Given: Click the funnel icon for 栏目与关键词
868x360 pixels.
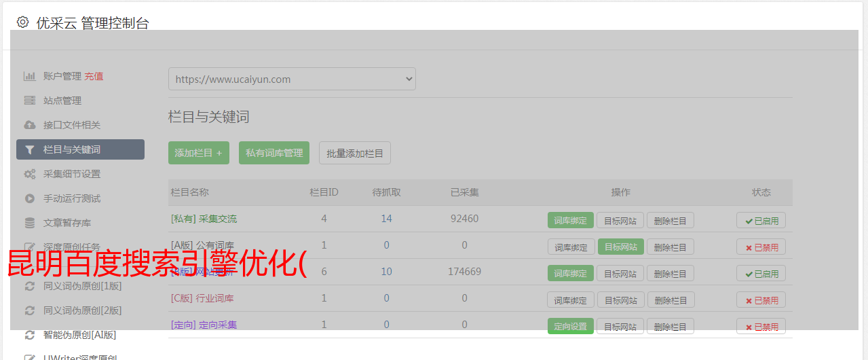Looking at the screenshot, I should tap(29, 149).
